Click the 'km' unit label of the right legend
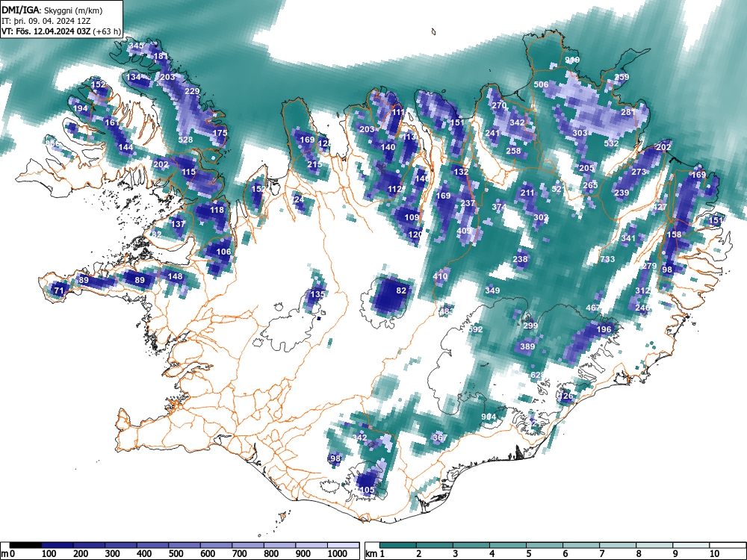Screen dimensions: 747x560 pos(371,553)
